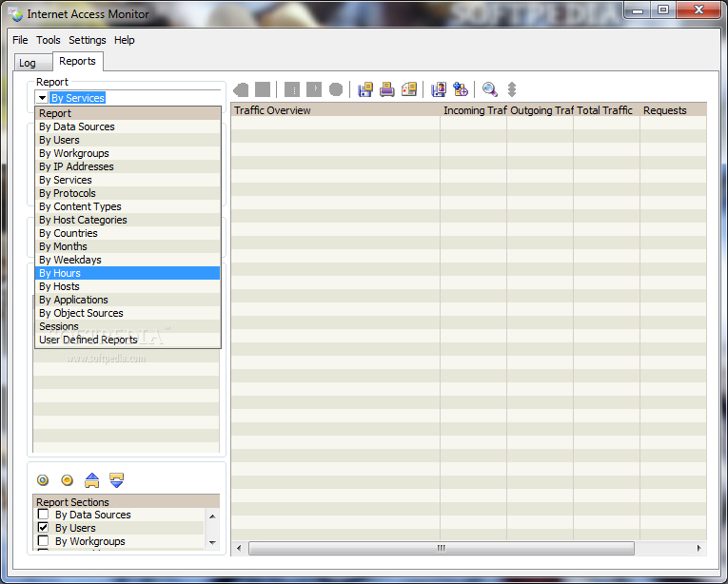The height and width of the screenshot is (584, 728).
Task: Choose By Hosts from the report list
Action: tap(128, 286)
